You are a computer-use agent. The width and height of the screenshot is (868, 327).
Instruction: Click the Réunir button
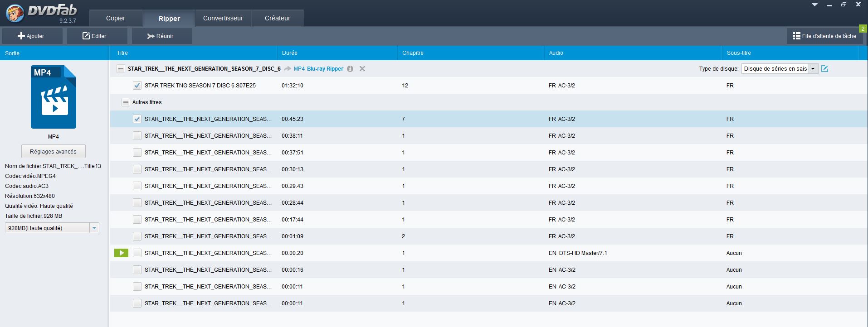pos(162,36)
